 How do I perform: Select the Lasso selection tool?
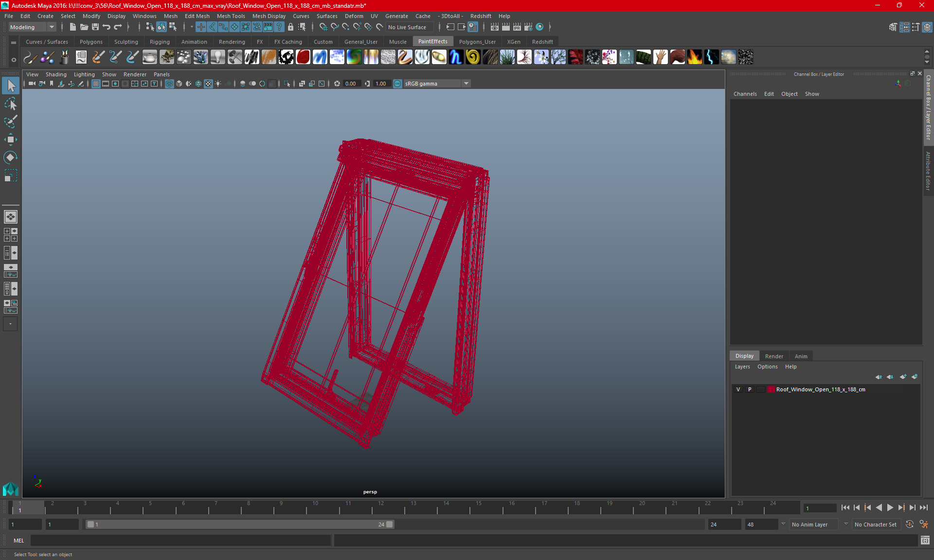coord(11,104)
